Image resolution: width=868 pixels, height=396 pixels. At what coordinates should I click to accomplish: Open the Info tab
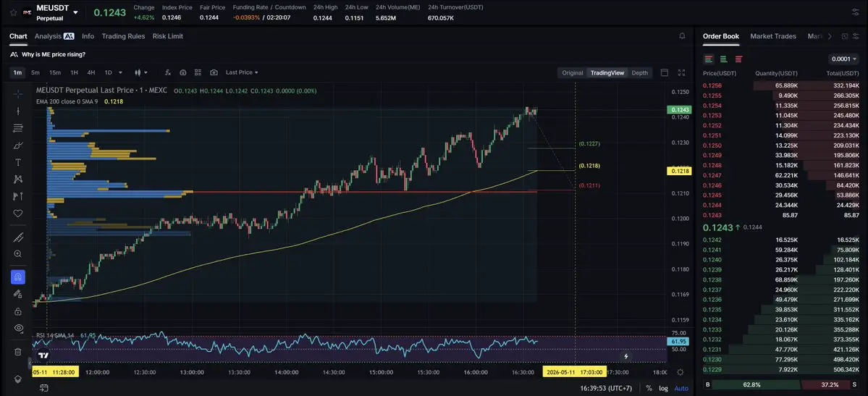pos(88,36)
